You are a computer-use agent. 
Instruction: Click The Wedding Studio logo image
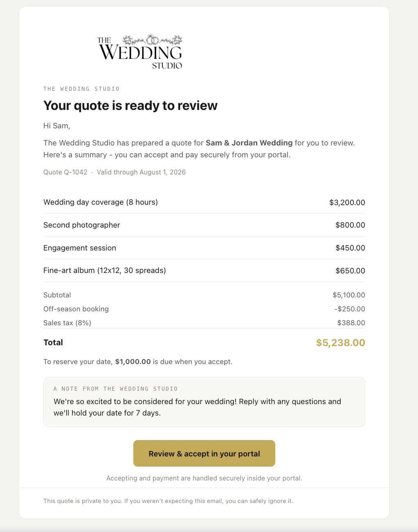[x=140, y=51]
